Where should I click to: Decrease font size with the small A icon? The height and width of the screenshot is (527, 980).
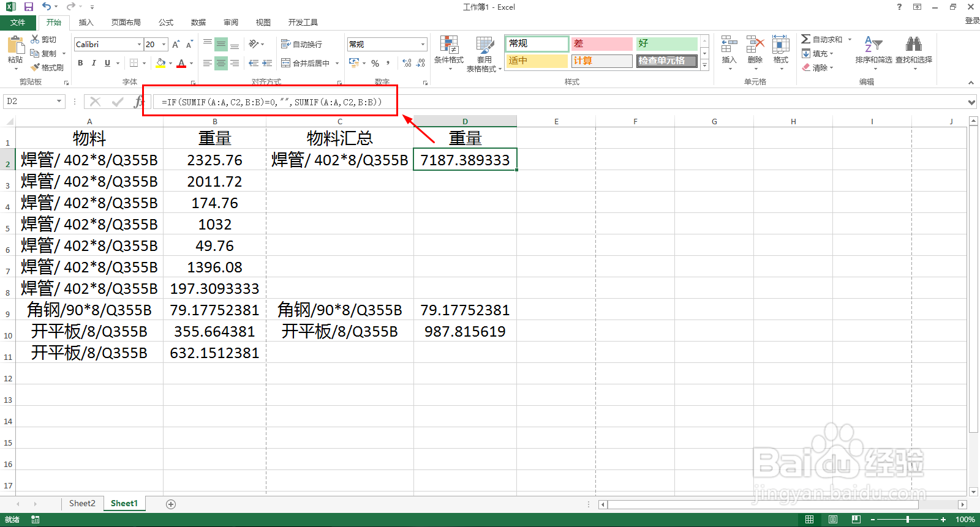tap(189, 44)
